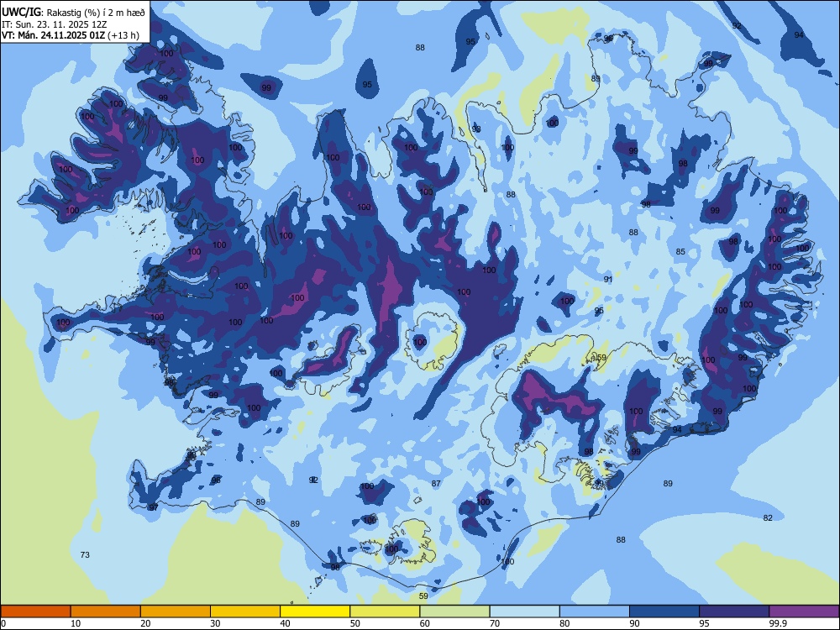Click the '99.9' legend scale label
The image size is (840, 630).
click(x=778, y=623)
